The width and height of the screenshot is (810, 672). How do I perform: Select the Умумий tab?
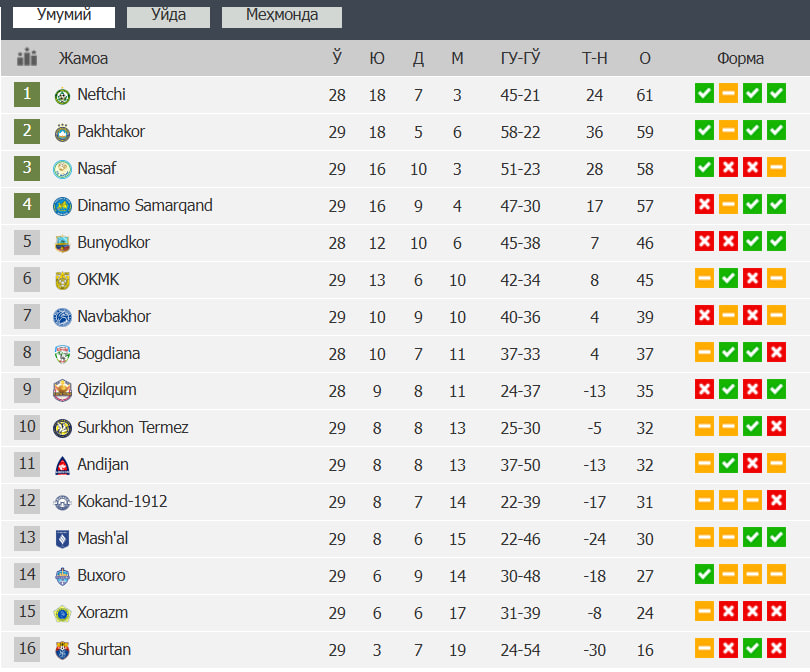(63, 15)
